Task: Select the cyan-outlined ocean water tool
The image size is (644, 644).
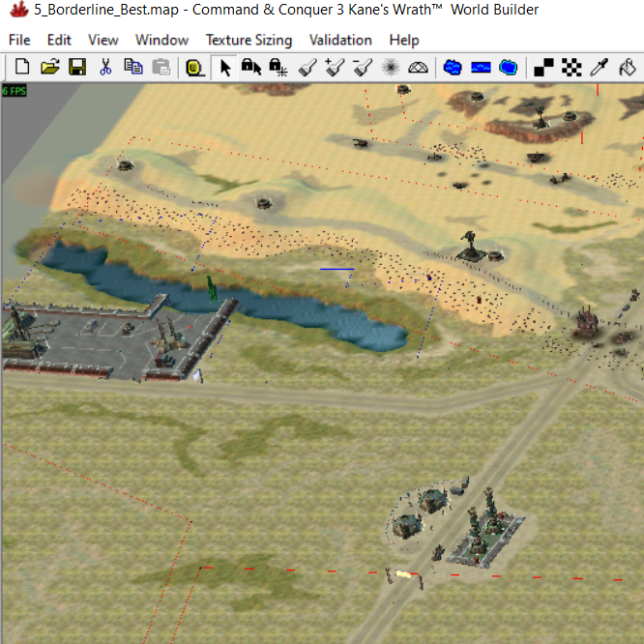Action: [508, 67]
